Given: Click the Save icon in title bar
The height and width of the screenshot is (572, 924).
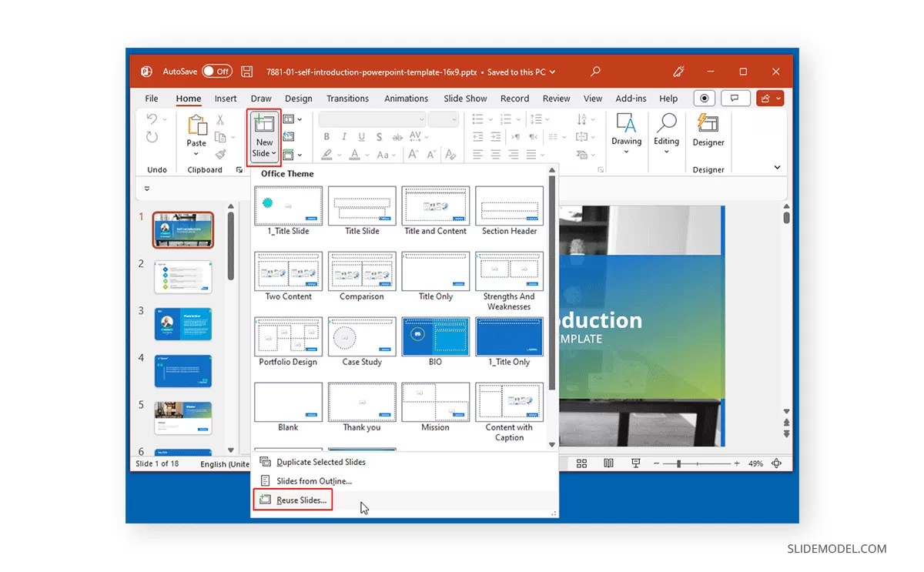Looking at the screenshot, I should (x=246, y=72).
